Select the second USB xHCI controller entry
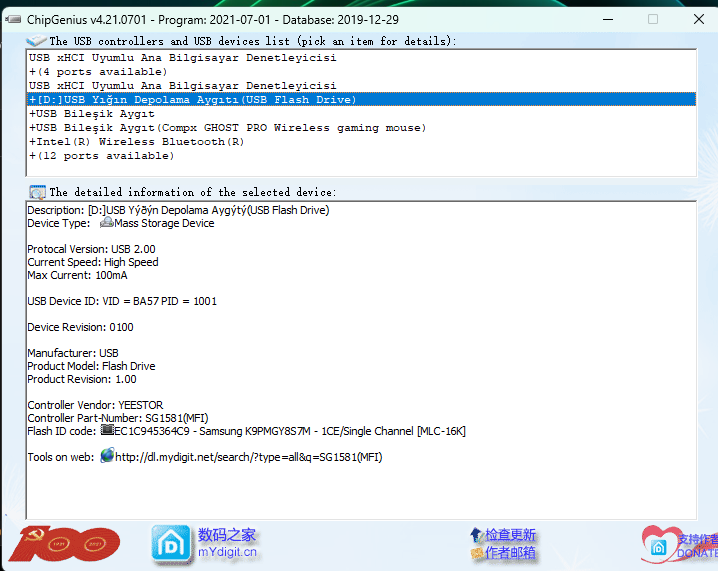Image resolution: width=718 pixels, height=571 pixels. [361, 86]
